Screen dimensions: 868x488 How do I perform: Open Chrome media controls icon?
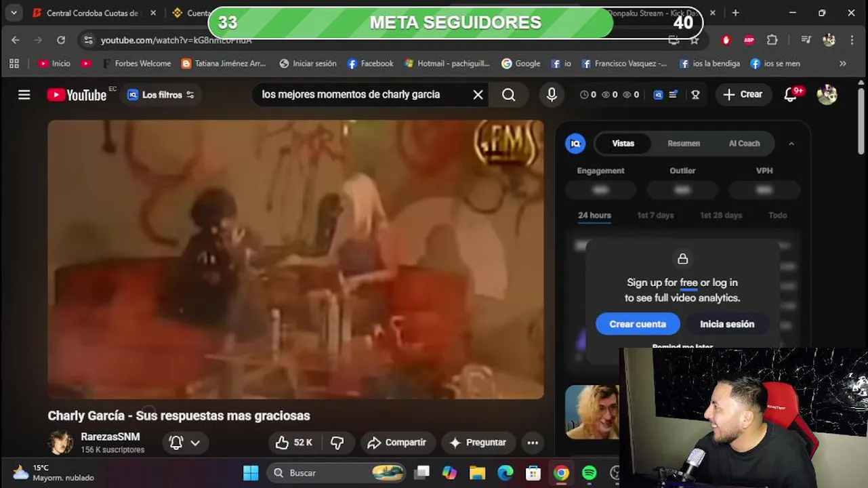(806, 40)
